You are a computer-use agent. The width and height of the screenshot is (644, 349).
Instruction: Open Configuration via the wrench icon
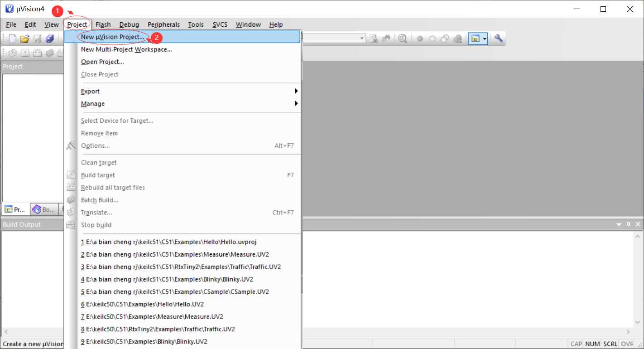pyautogui.click(x=499, y=39)
